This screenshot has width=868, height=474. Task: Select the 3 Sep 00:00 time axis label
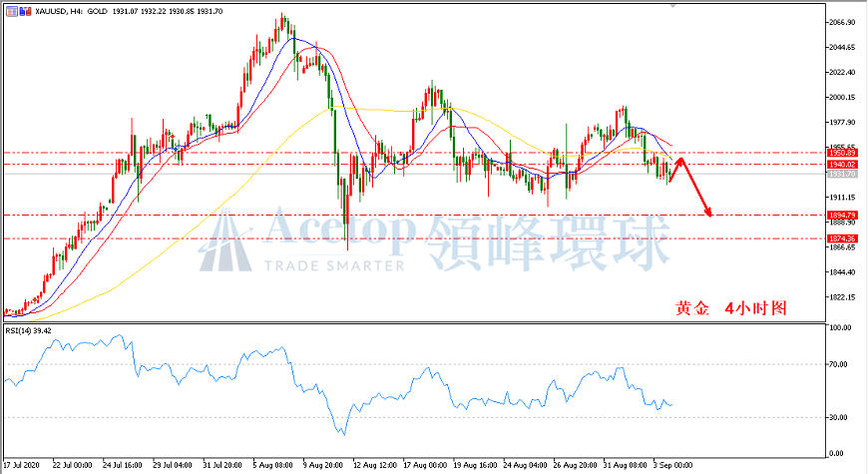pyautogui.click(x=672, y=465)
